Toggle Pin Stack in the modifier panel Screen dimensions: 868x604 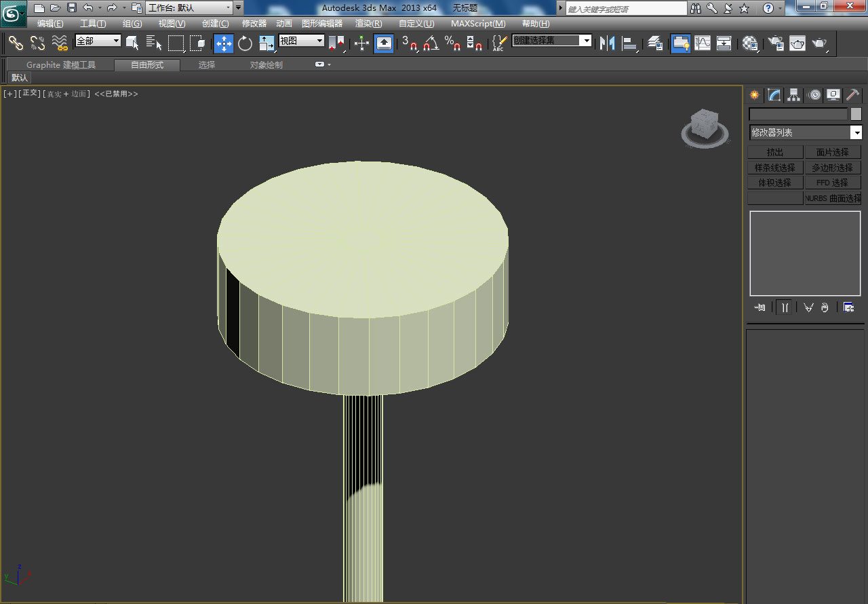click(760, 307)
